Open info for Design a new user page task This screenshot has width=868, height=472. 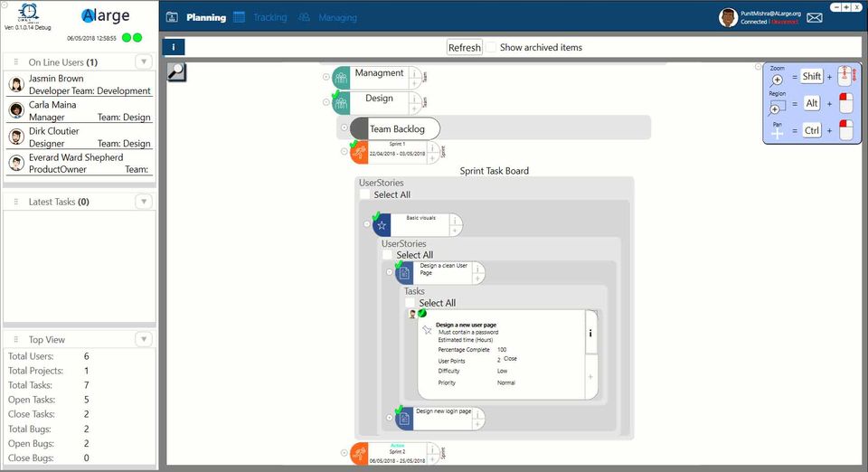[590, 333]
